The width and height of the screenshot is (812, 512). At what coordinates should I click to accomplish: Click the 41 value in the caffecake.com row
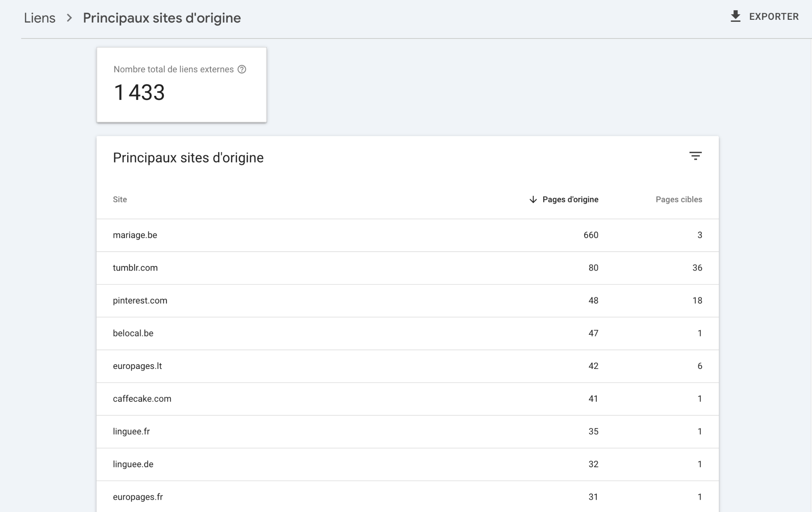pyautogui.click(x=593, y=399)
